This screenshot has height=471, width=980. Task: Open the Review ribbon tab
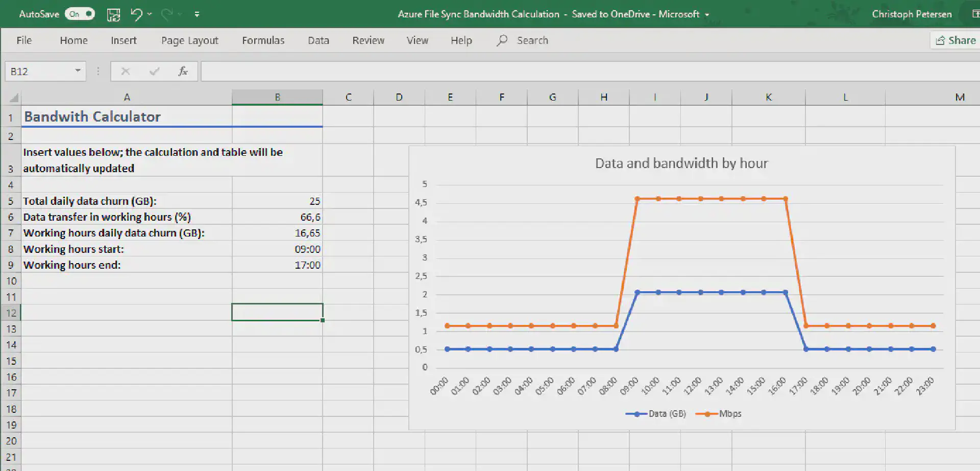(368, 40)
